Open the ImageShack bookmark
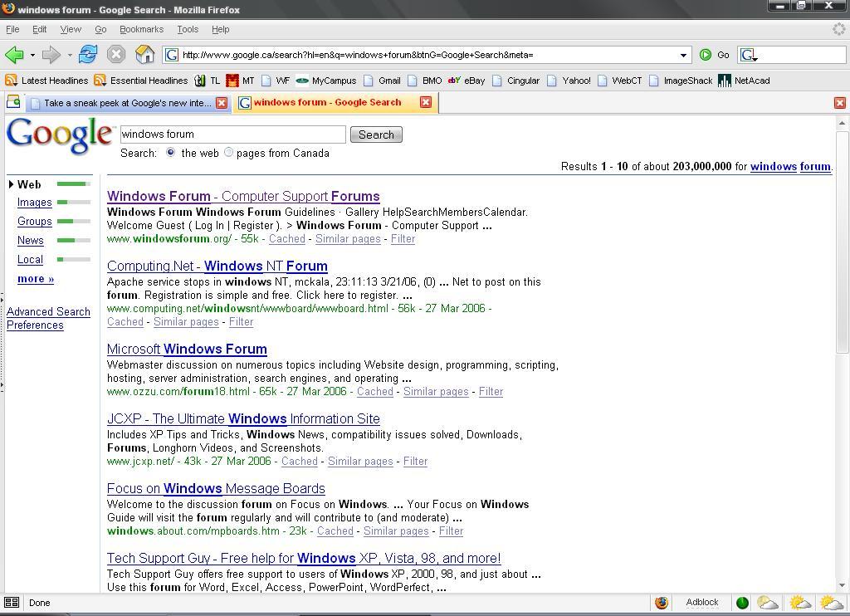 click(x=681, y=81)
